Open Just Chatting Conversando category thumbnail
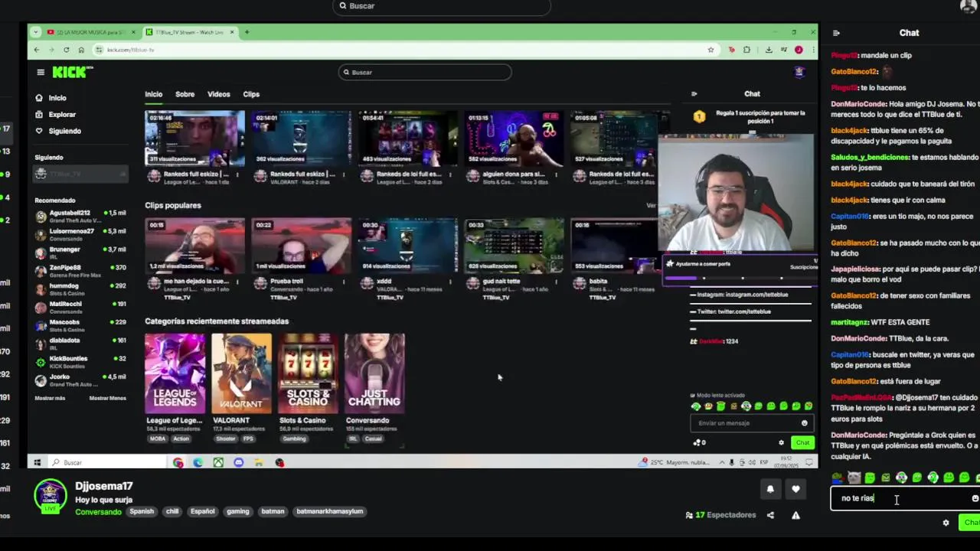Image resolution: width=980 pixels, height=551 pixels. tap(374, 373)
